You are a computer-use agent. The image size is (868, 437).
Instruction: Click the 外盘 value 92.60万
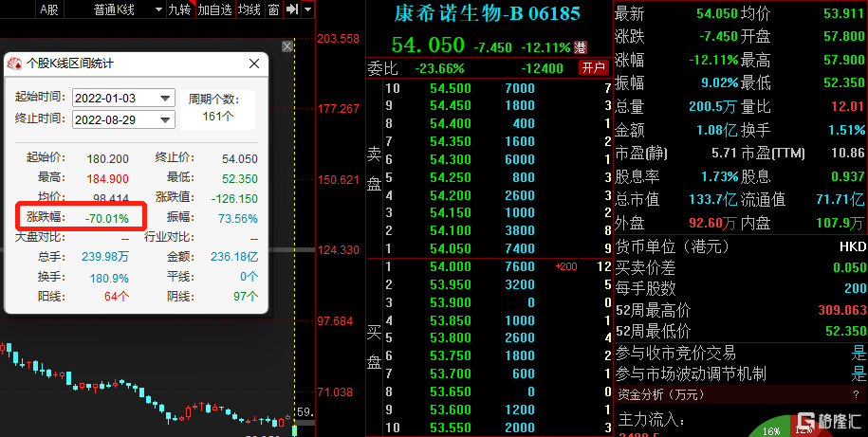(713, 224)
